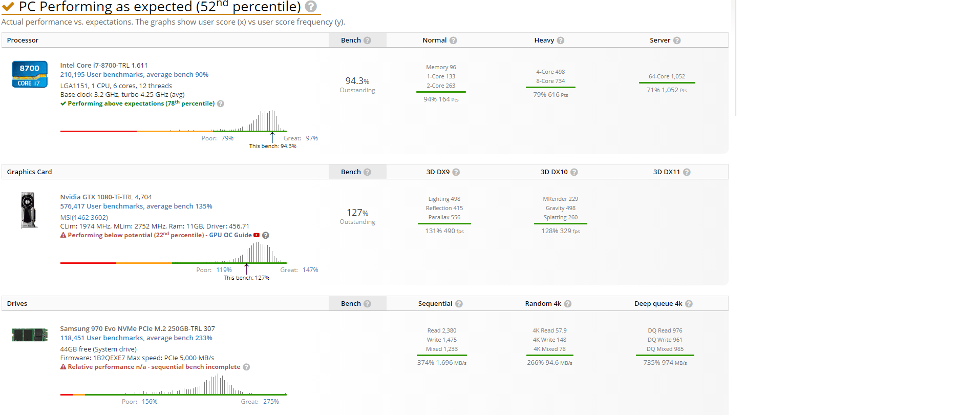Click the warning triangle beside Relative performance n/a

pos(63,367)
